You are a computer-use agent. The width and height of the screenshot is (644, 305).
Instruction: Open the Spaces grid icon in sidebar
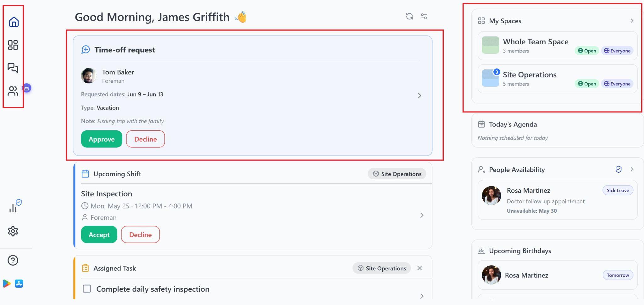click(x=13, y=45)
